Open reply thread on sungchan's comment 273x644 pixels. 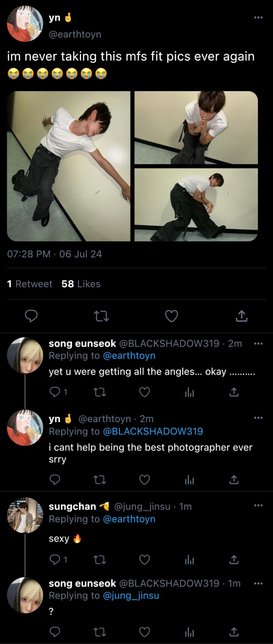(x=55, y=559)
